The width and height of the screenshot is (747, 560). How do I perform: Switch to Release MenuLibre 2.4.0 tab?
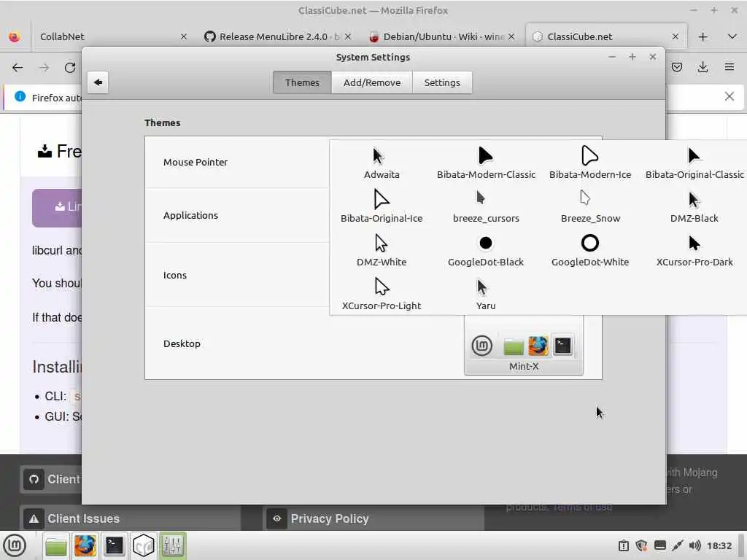click(279, 36)
